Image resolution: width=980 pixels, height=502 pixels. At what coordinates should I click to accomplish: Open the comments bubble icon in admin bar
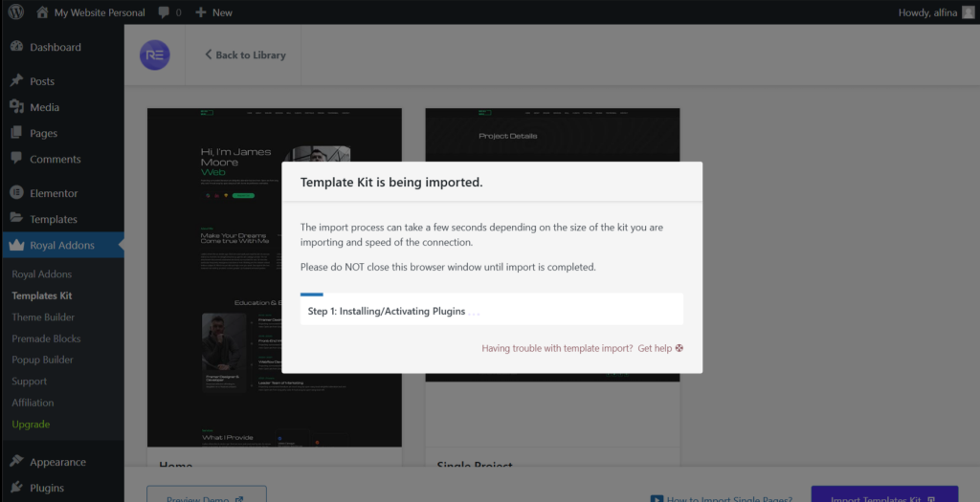165,12
